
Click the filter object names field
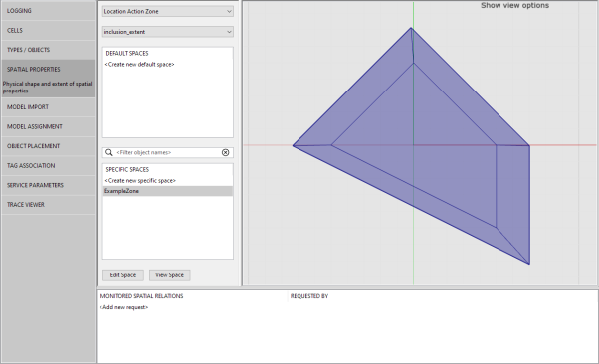point(167,152)
